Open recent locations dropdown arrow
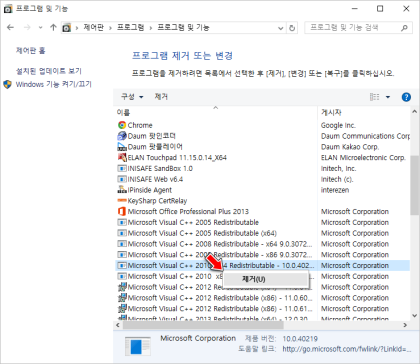The height and width of the screenshot is (364, 420). pos(40,28)
